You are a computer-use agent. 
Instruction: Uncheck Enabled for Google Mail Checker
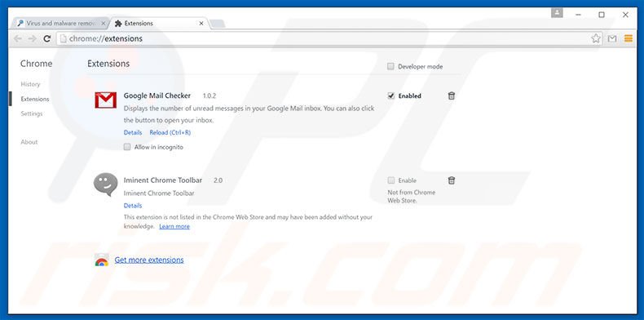tap(391, 96)
